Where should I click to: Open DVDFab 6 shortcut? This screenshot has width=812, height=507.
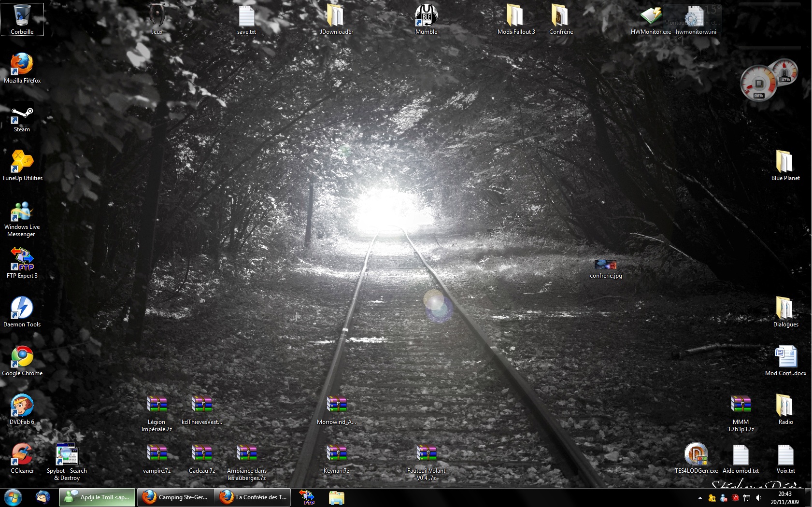point(22,409)
